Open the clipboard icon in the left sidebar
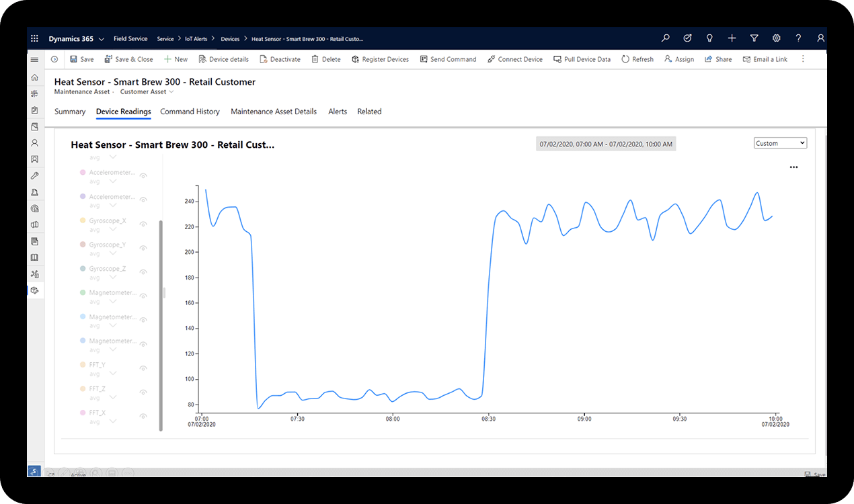The width and height of the screenshot is (854, 504). [x=35, y=110]
